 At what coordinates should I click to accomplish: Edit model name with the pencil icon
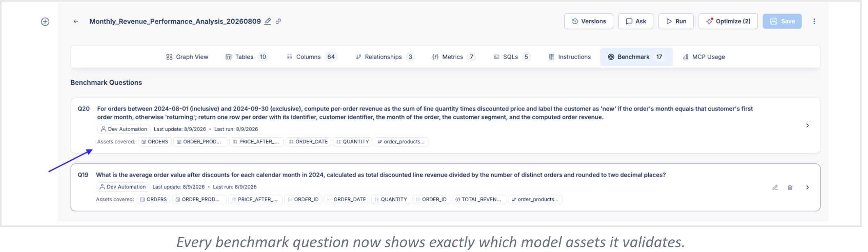point(268,21)
